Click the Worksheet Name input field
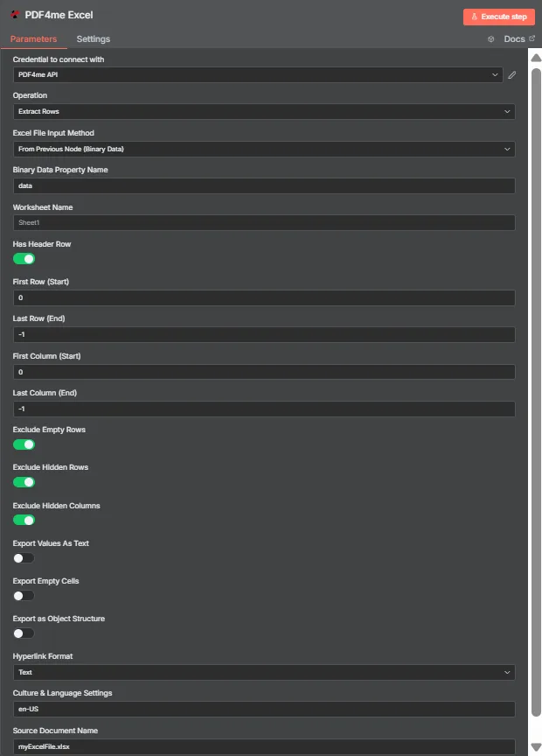The width and height of the screenshot is (542, 756). coord(264,223)
